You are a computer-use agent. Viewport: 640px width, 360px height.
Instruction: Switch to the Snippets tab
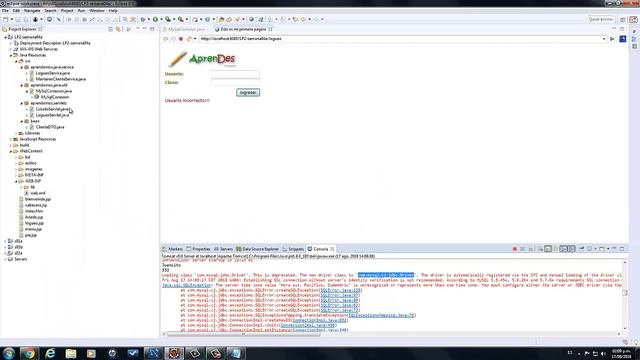point(293,249)
